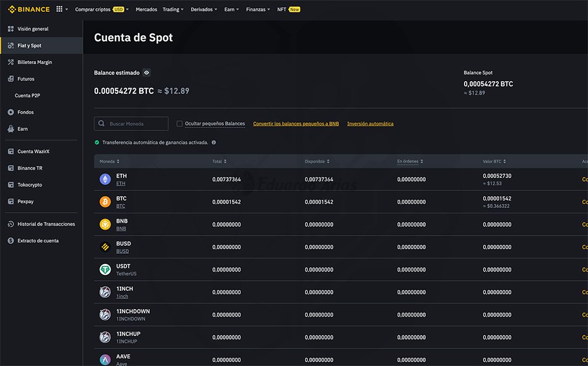Viewport: 588px width, 366px height.
Task: Click the AAVE coin icon
Action: point(105,360)
